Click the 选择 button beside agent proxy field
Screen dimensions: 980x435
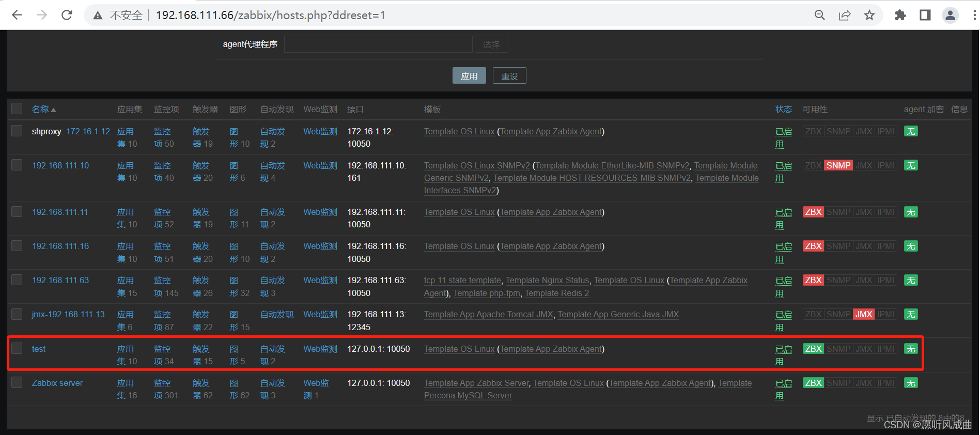click(x=491, y=44)
